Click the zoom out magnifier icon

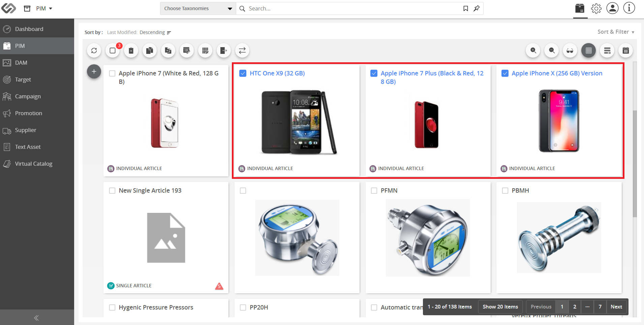[552, 51]
